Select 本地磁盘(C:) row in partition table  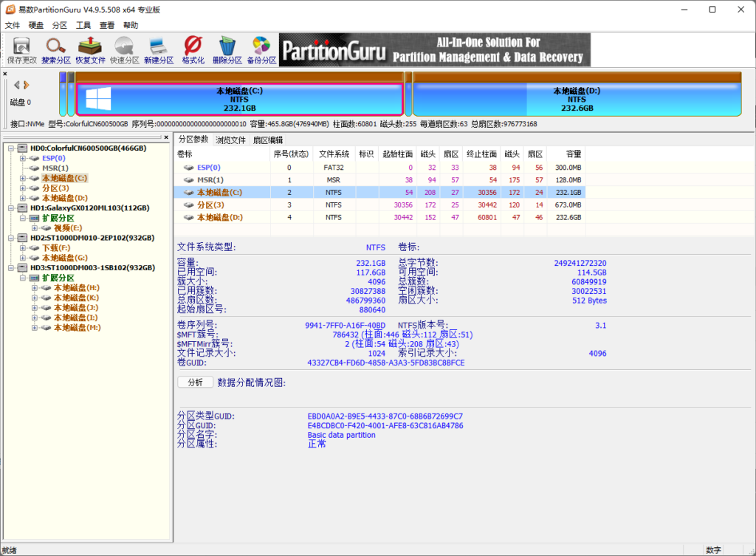point(380,193)
